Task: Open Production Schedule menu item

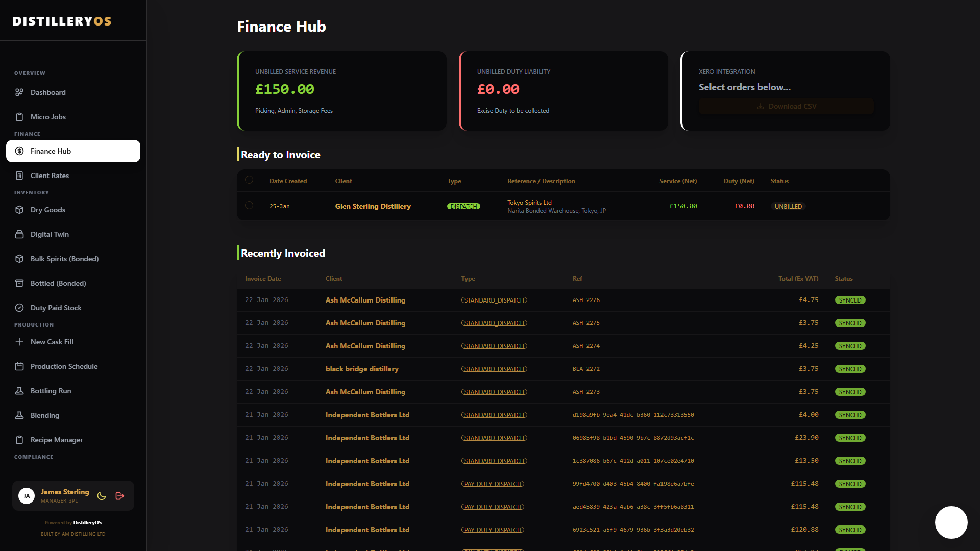Action: 73,366
